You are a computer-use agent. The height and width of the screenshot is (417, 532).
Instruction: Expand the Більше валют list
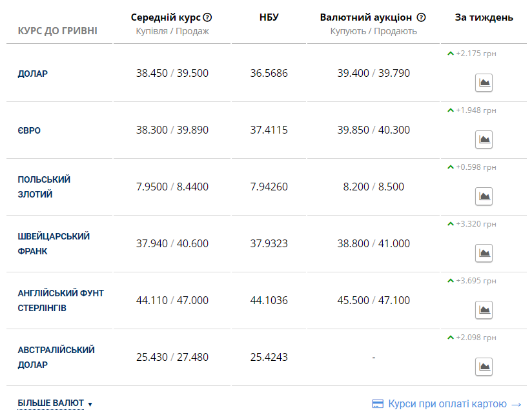click(x=55, y=403)
